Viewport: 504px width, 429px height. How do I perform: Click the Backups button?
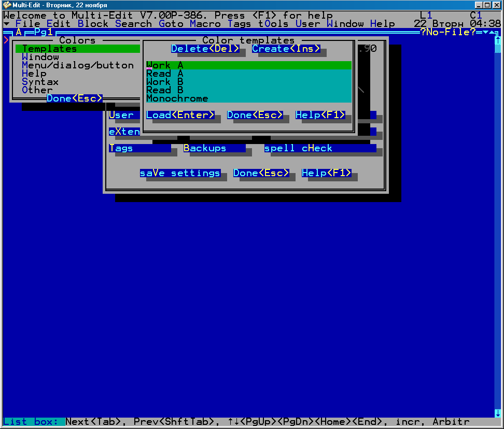coord(214,148)
